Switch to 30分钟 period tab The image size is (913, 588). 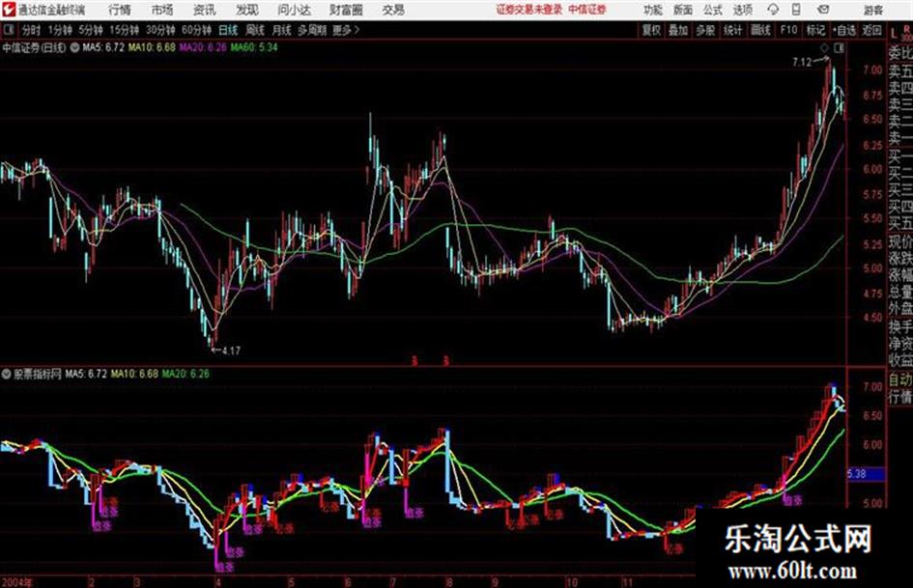pos(160,30)
